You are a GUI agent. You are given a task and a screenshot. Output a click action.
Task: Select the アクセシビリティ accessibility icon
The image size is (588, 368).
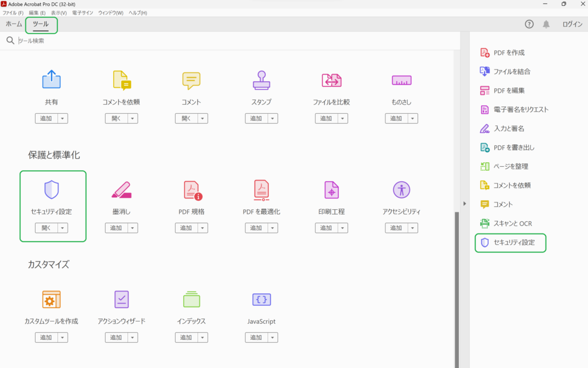pyautogui.click(x=401, y=190)
